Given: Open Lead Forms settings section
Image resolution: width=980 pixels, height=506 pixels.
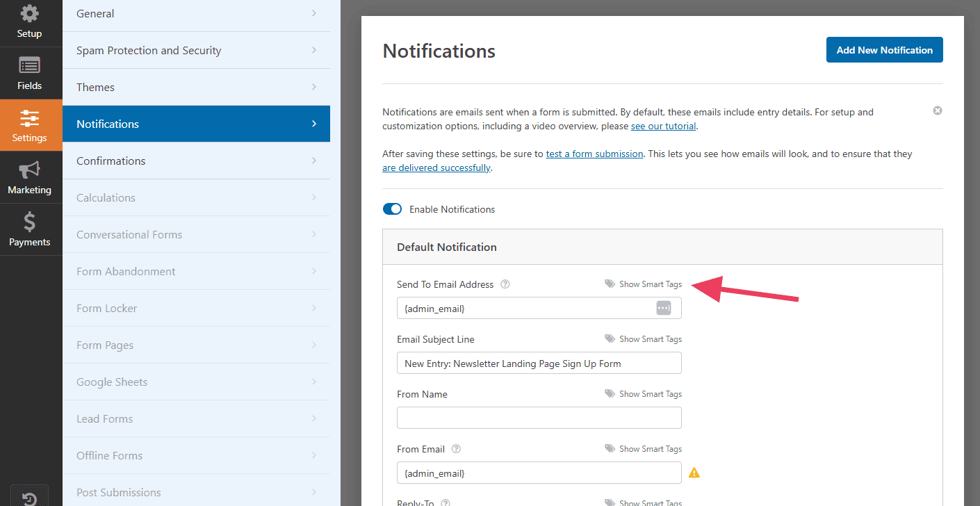Looking at the screenshot, I should (x=196, y=418).
